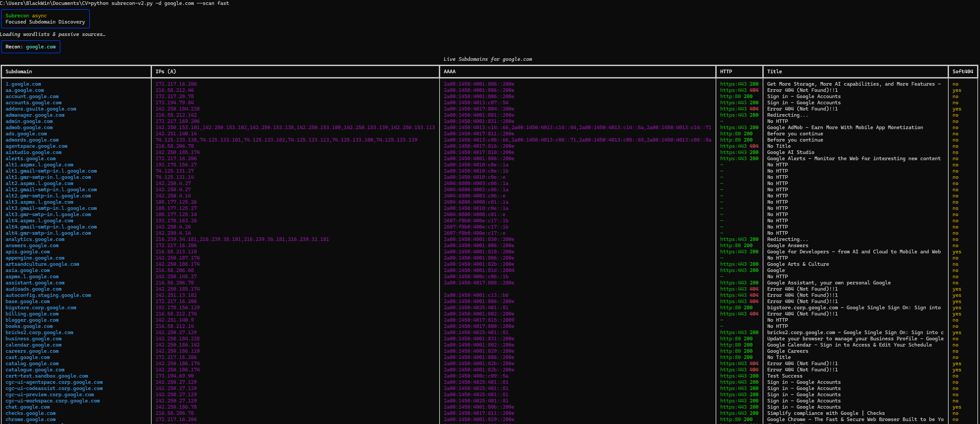Viewport: 980px width, 424px height.
Task: Click the title "Google Careers"
Action: click(788, 351)
